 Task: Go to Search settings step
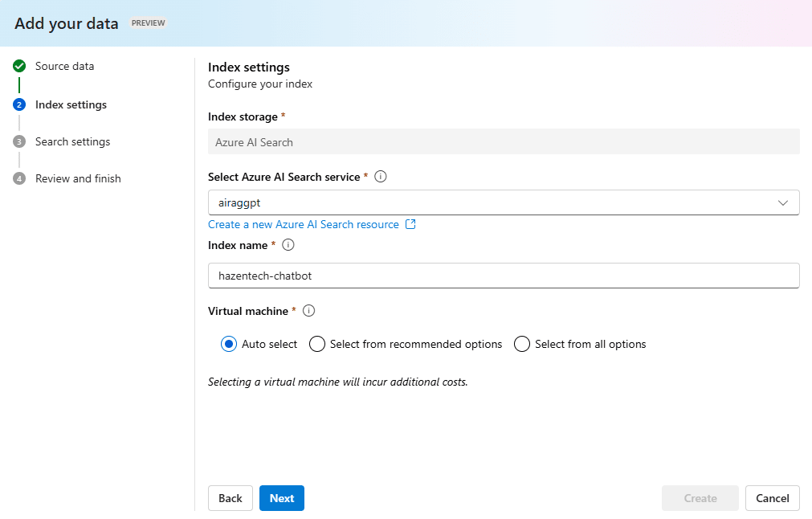(x=72, y=141)
